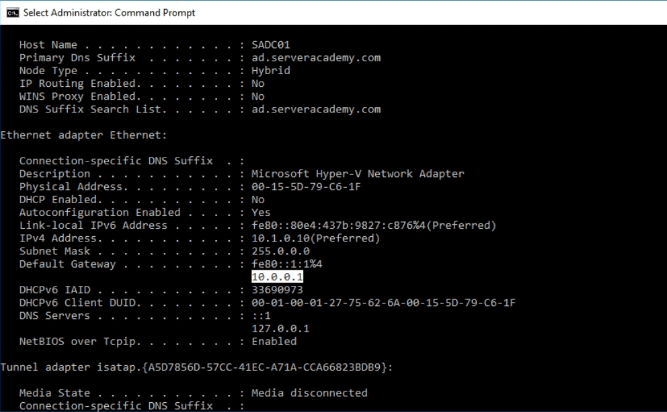Viewport: 667px width, 412px height.
Task: Click the description 'Microsoft Hyper-V Network Adapter'
Action: pos(358,174)
